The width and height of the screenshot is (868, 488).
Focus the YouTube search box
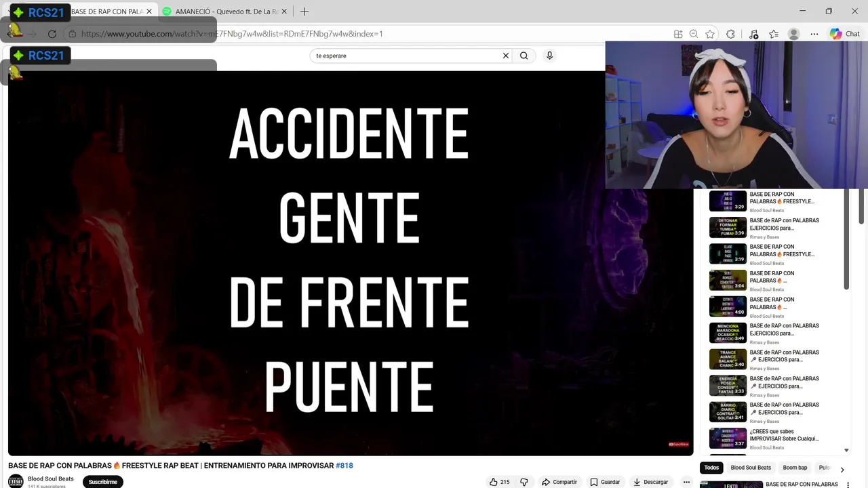click(407, 56)
